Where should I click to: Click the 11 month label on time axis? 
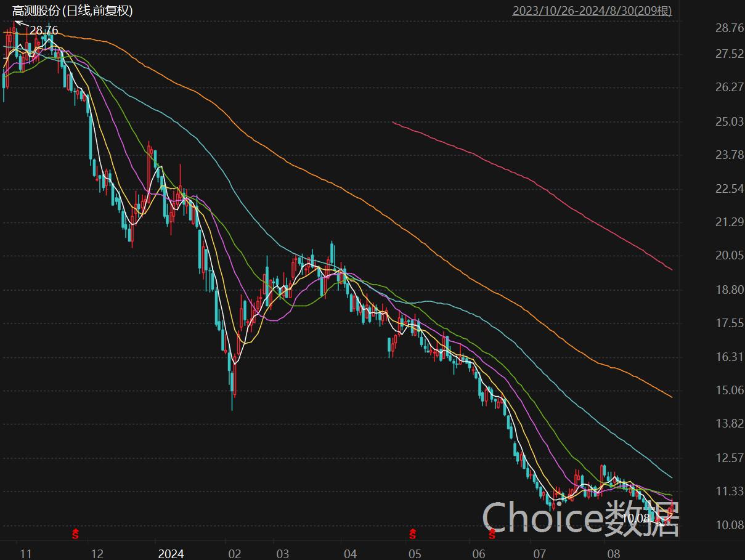[25, 553]
